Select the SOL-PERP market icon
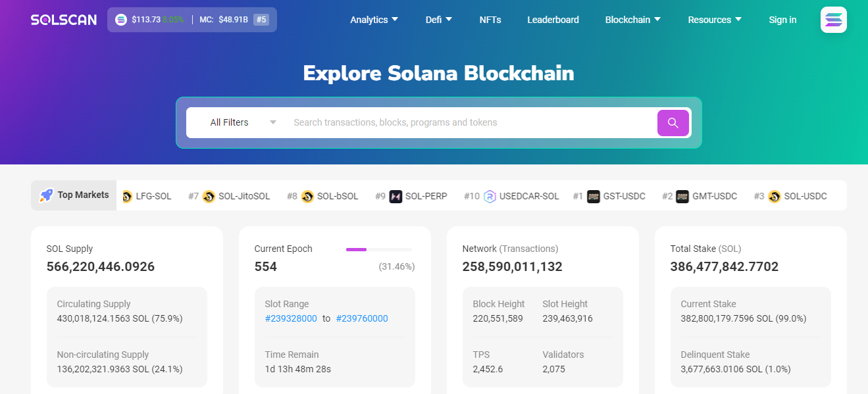 pos(396,196)
